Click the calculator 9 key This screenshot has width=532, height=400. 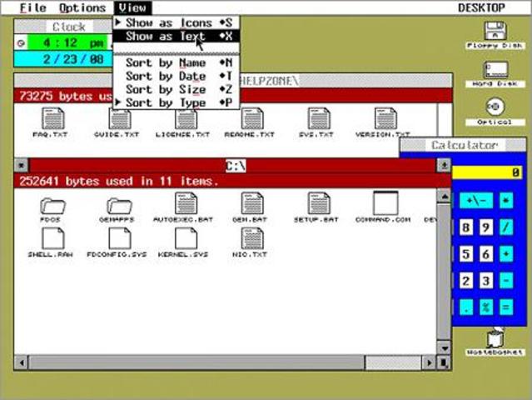486,227
